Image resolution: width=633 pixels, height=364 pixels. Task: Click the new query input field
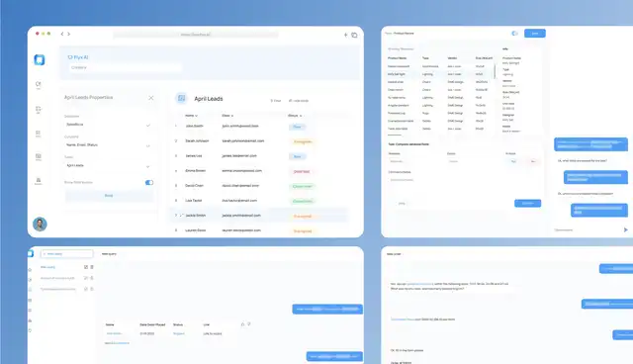click(x=67, y=254)
